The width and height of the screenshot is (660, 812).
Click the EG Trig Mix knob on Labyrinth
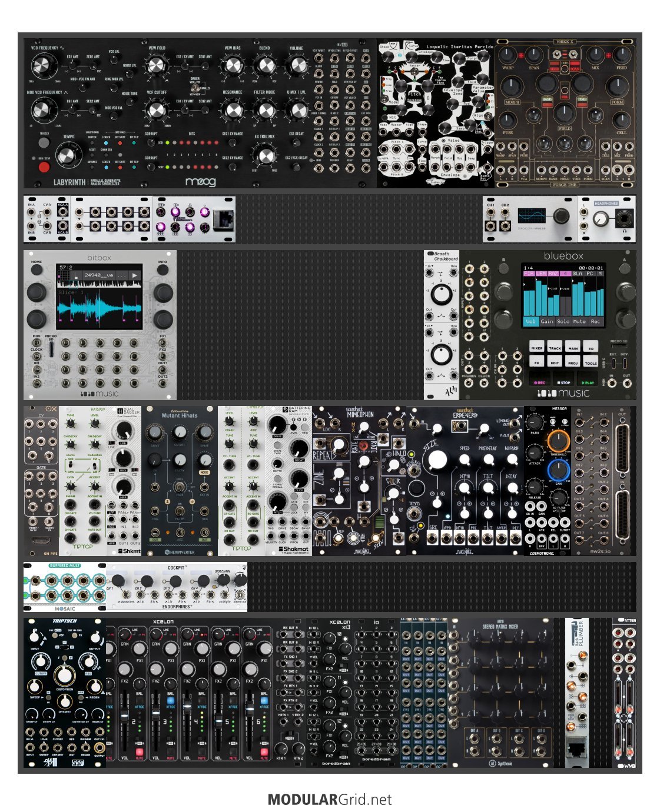(x=265, y=155)
